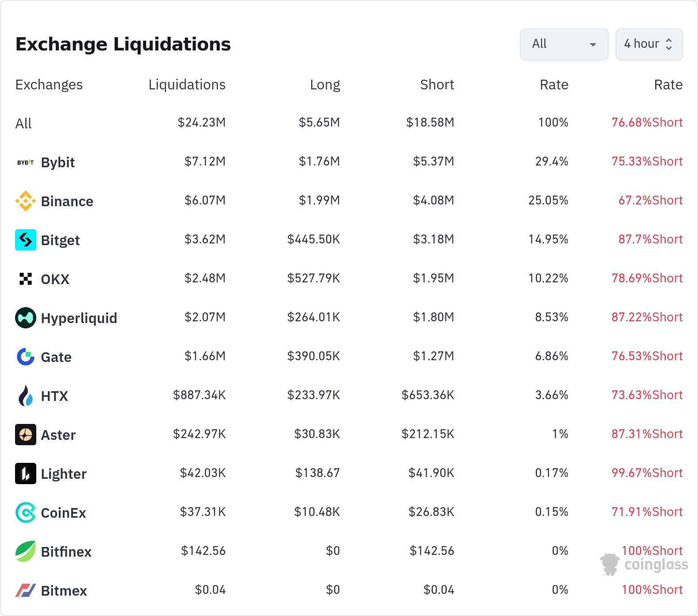This screenshot has height=616, width=698.
Task: Sort by the Long column header
Action: (325, 85)
